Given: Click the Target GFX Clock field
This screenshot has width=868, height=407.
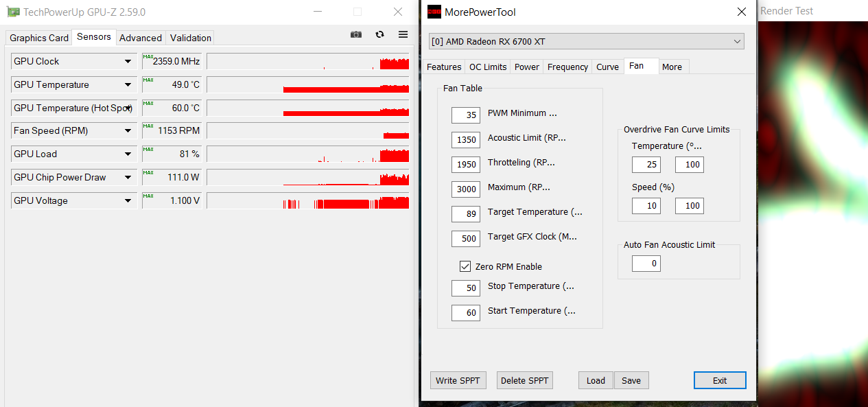Looking at the screenshot, I should pos(466,238).
